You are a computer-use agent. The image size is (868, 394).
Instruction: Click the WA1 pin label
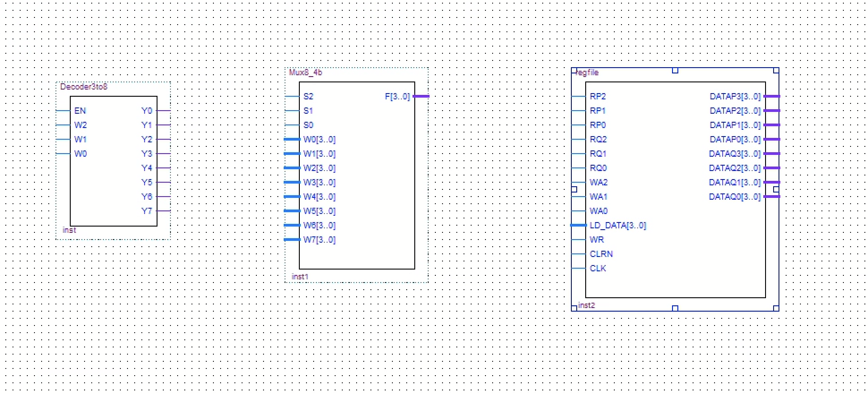(x=599, y=197)
